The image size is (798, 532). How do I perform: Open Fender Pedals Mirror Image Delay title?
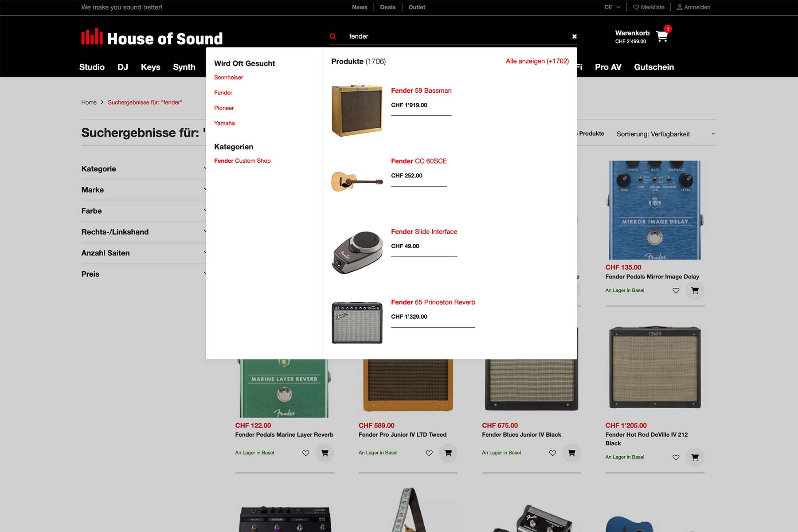[652, 277]
